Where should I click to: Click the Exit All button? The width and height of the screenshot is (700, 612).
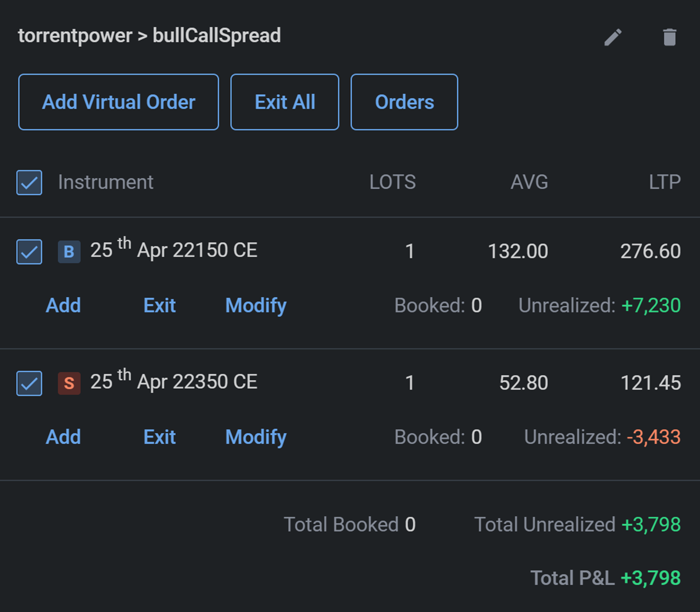click(x=285, y=102)
